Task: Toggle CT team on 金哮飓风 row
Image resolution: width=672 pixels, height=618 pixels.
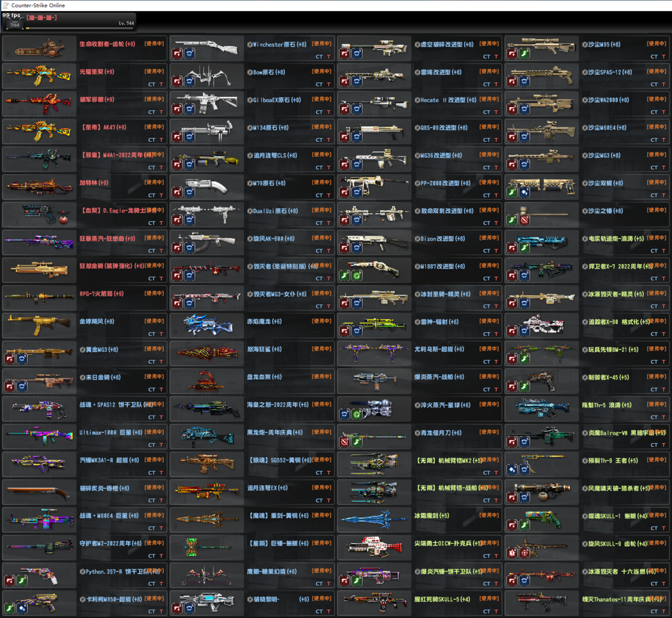Action: pyautogui.click(x=152, y=334)
